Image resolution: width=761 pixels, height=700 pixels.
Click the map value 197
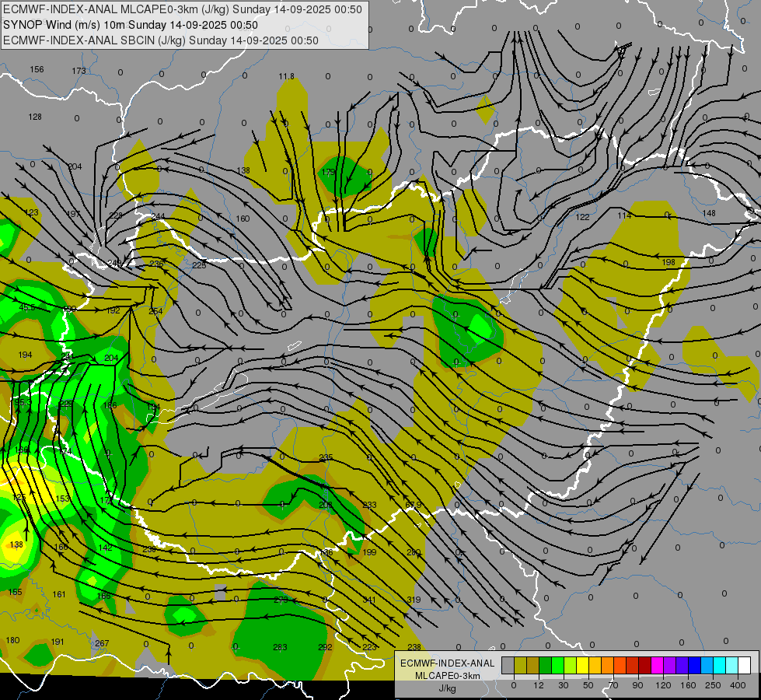coord(74,214)
